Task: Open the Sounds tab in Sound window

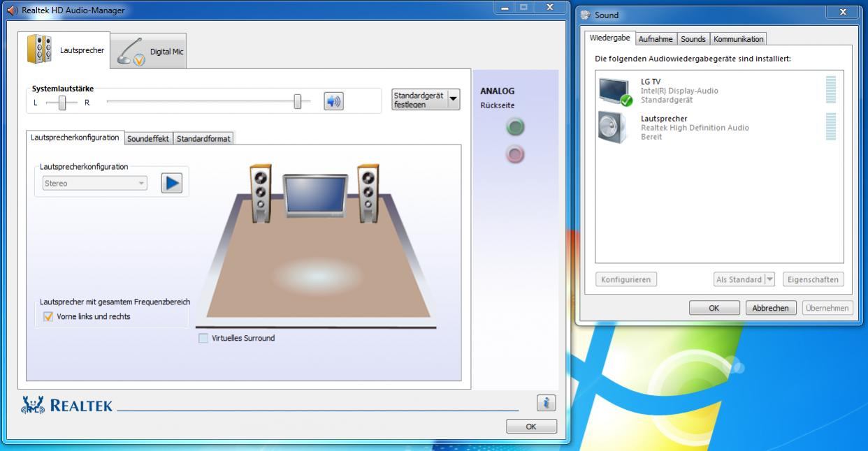Action: tap(693, 39)
